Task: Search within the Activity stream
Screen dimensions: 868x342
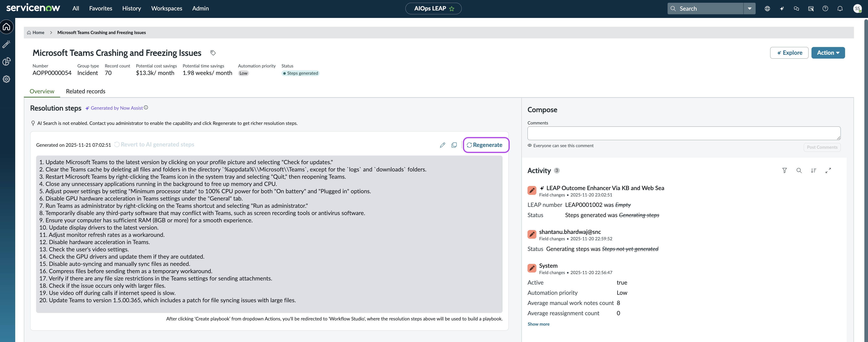Action: pyautogui.click(x=799, y=171)
